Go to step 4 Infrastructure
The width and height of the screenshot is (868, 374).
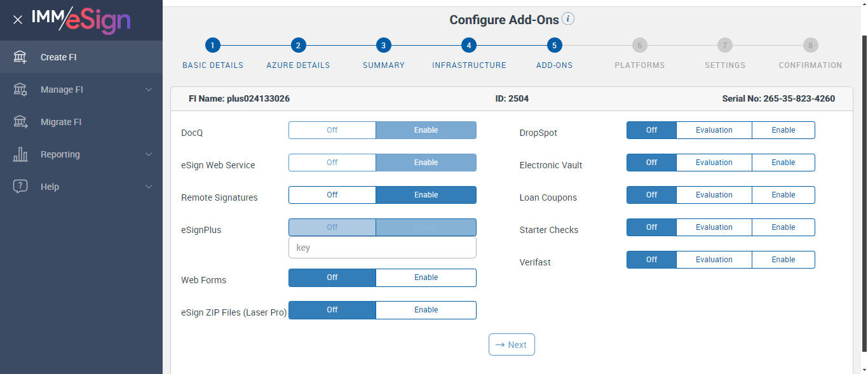point(468,46)
